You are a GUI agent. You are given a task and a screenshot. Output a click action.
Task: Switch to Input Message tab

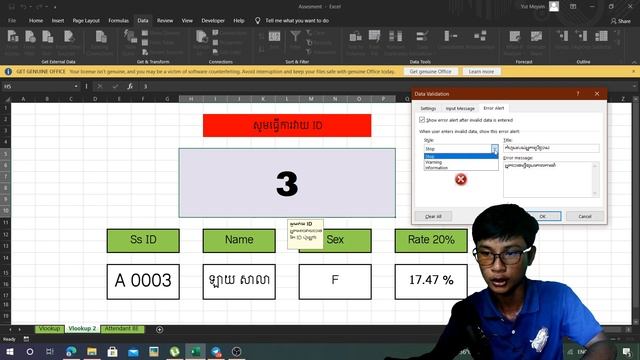pos(460,108)
